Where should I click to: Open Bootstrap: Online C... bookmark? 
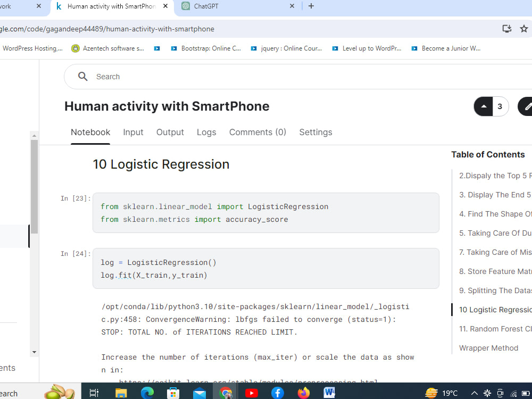pyautogui.click(x=205, y=48)
